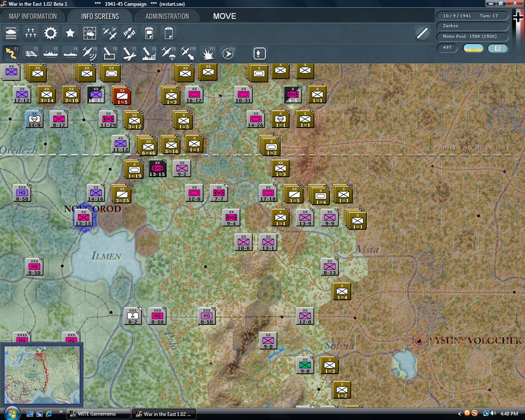Switch to the MAP INFORMATION tab
This screenshot has height=420, width=525.
pos(33,16)
